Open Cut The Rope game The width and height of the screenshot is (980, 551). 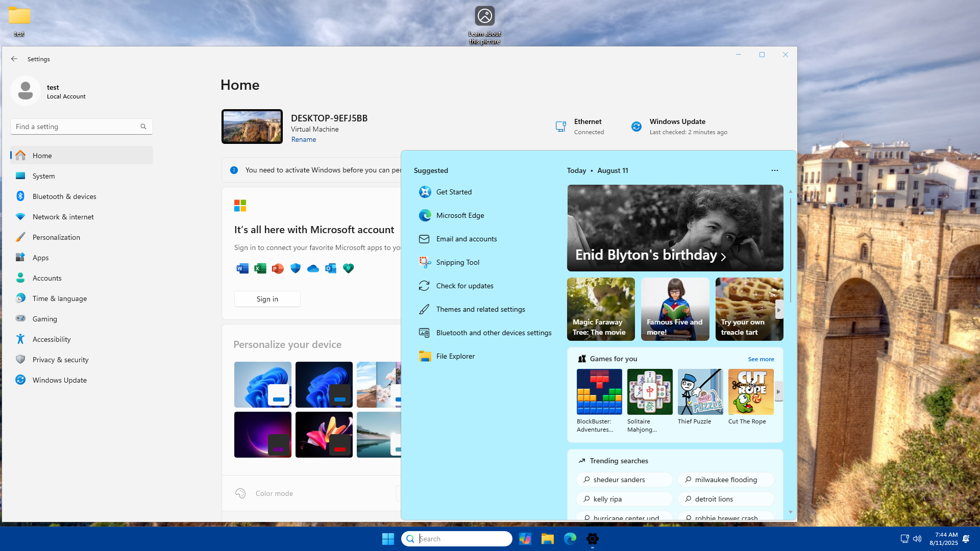(751, 397)
